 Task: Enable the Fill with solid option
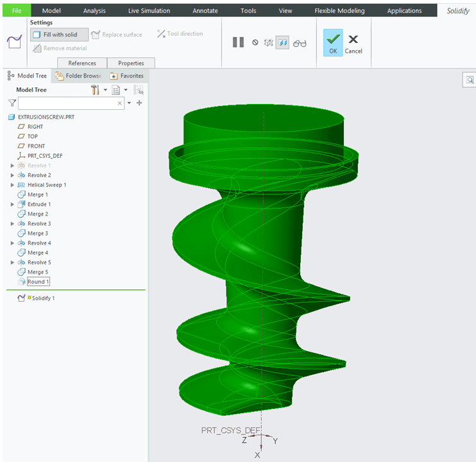(x=59, y=35)
